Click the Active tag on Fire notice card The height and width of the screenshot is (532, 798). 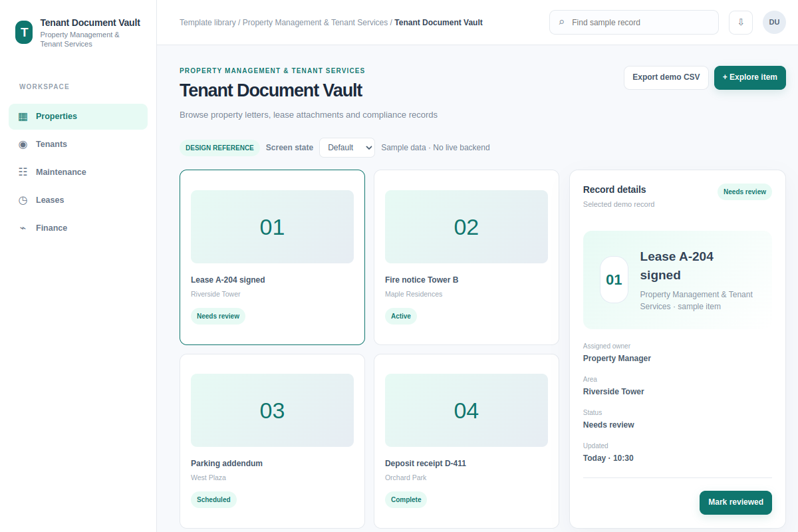[x=401, y=316]
